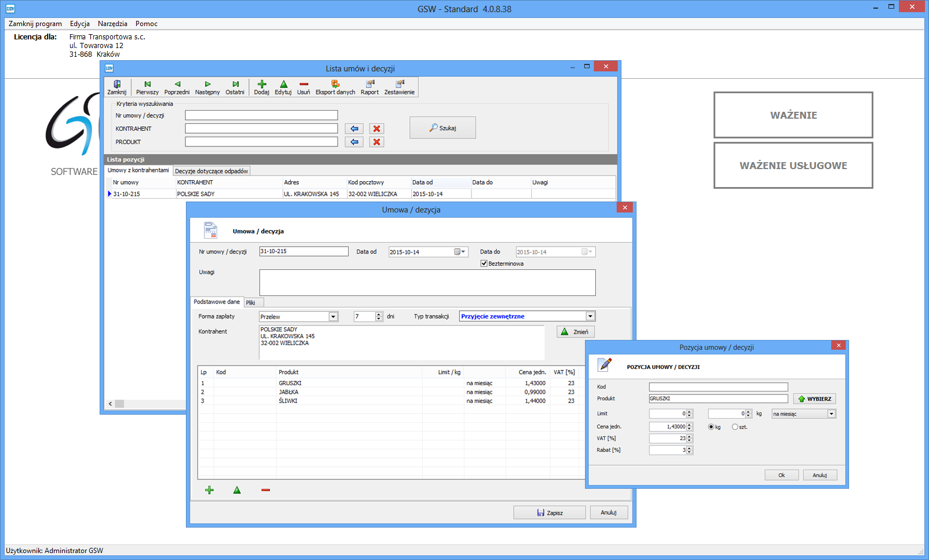Open the Narzędzia menu
Viewport: 929px width, 560px height.
[112, 24]
